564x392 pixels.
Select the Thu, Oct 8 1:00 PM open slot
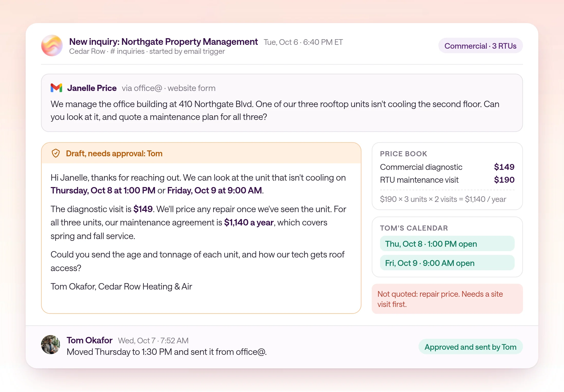(x=447, y=244)
